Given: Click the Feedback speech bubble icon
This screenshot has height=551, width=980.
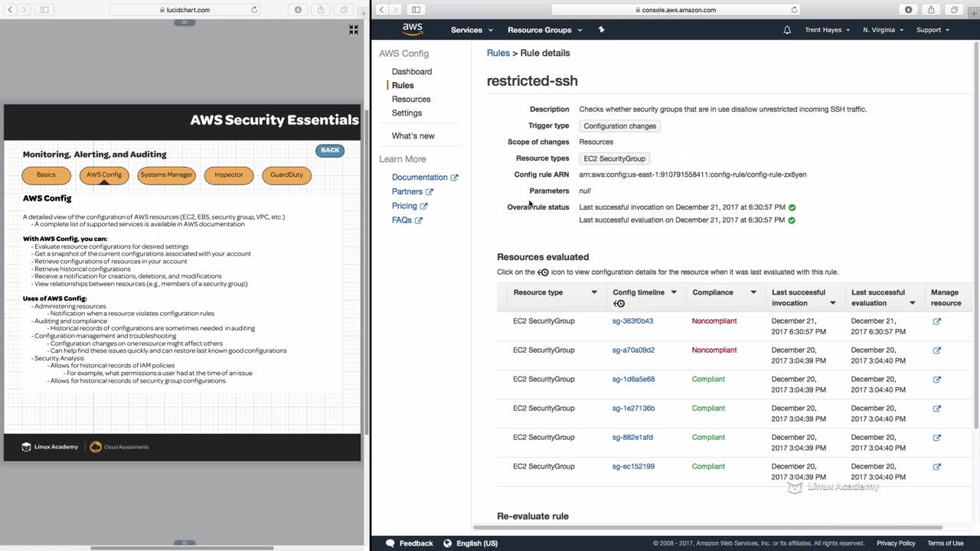Looking at the screenshot, I should (390, 543).
